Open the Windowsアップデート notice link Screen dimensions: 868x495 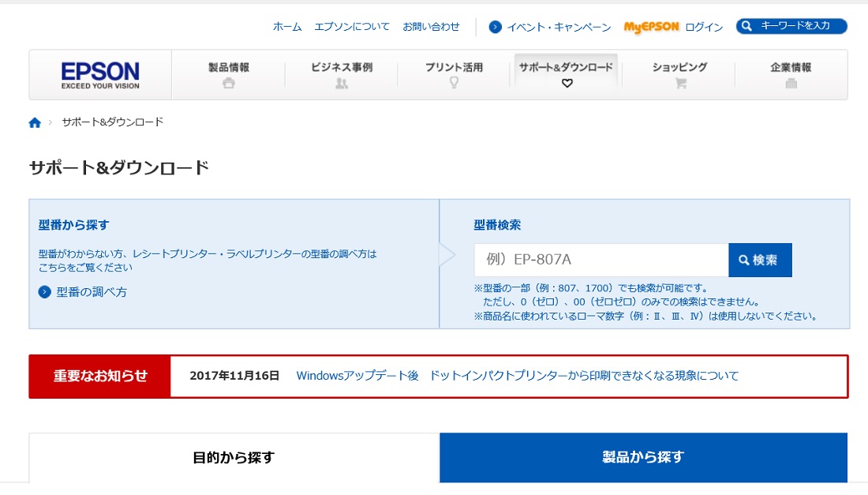click(x=517, y=376)
